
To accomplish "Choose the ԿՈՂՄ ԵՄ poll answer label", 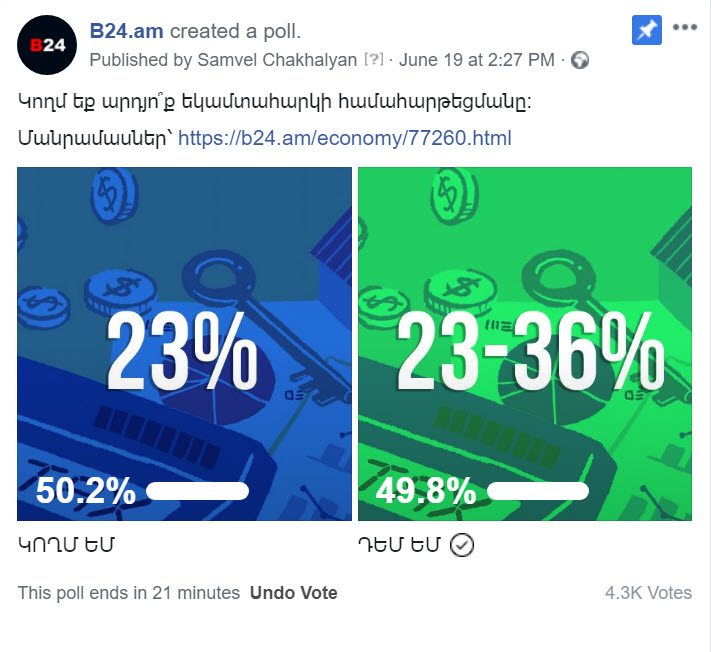I will tap(66, 545).
